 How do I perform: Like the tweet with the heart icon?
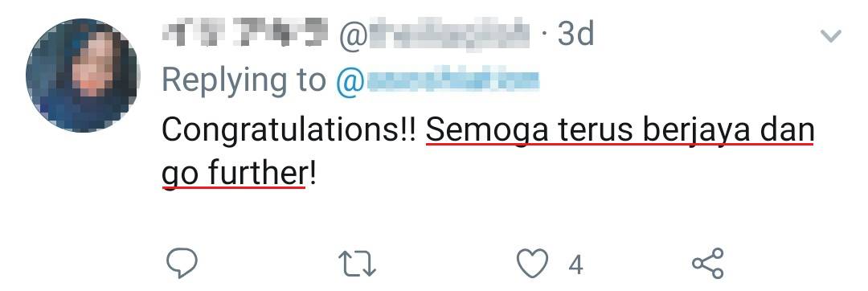point(533,263)
